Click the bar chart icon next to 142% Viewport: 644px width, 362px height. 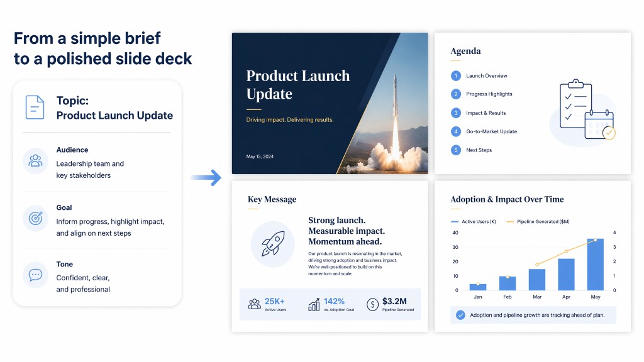tap(314, 304)
